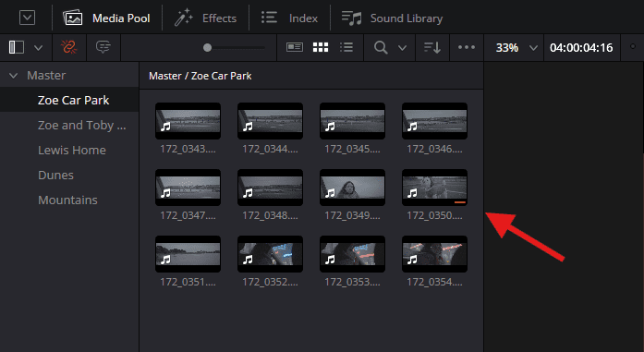This screenshot has width=644, height=352.
Task: Click the Effects magic wand icon
Action: pos(183,18)
